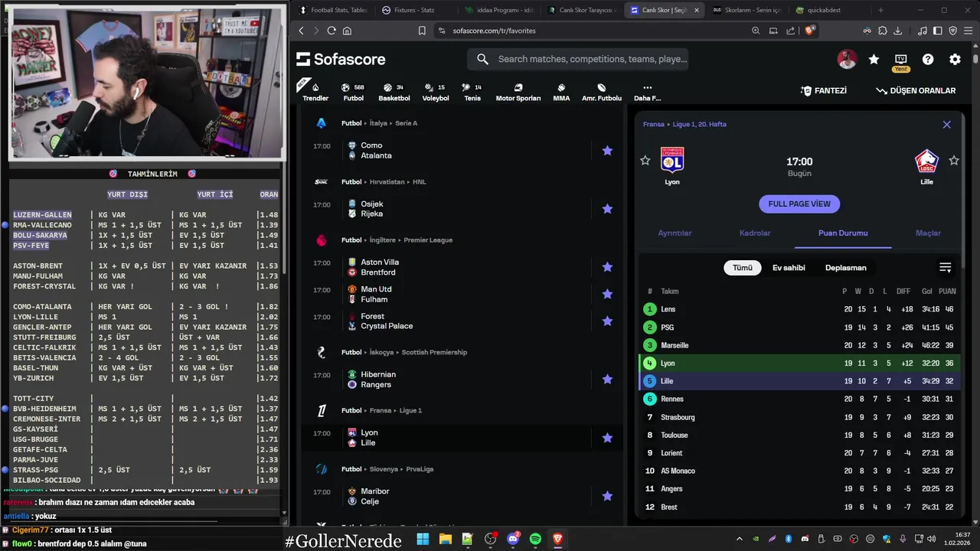Unfavorite the Man Utd–Fulham match star
This screenshot has height=551, width=980.
point(607,294)
